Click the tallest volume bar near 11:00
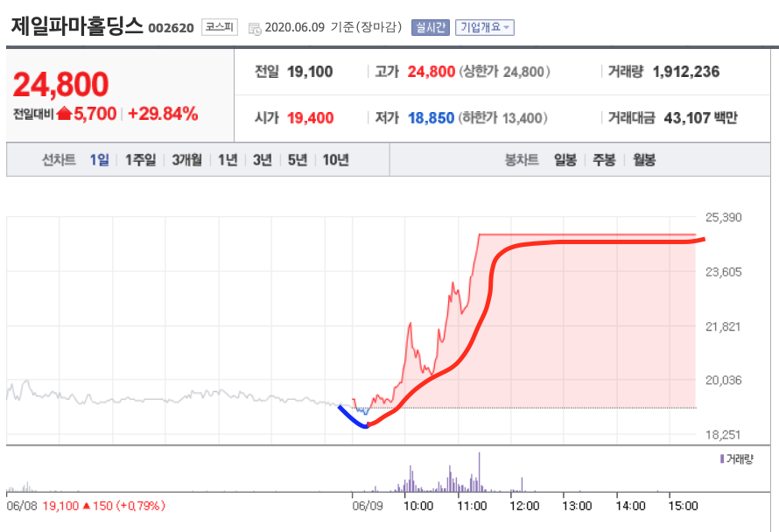Screen dimensions: 779x532 480,472
